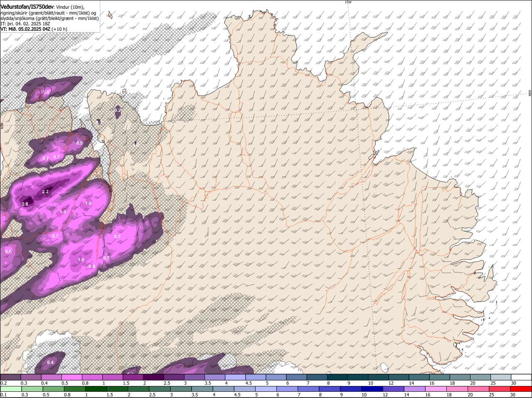Screen dimensions: 532x398
Task: Click the 'Vindur (10m)' heading text
Action: 71,7
